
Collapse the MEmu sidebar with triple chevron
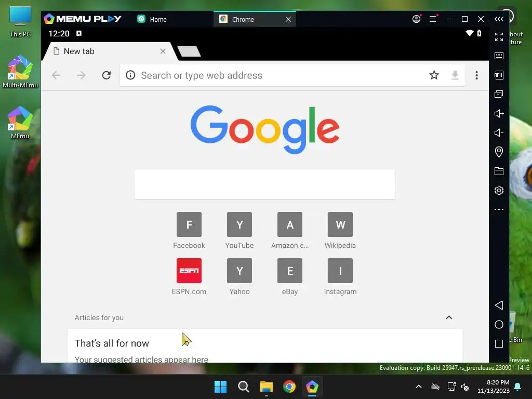499,19
